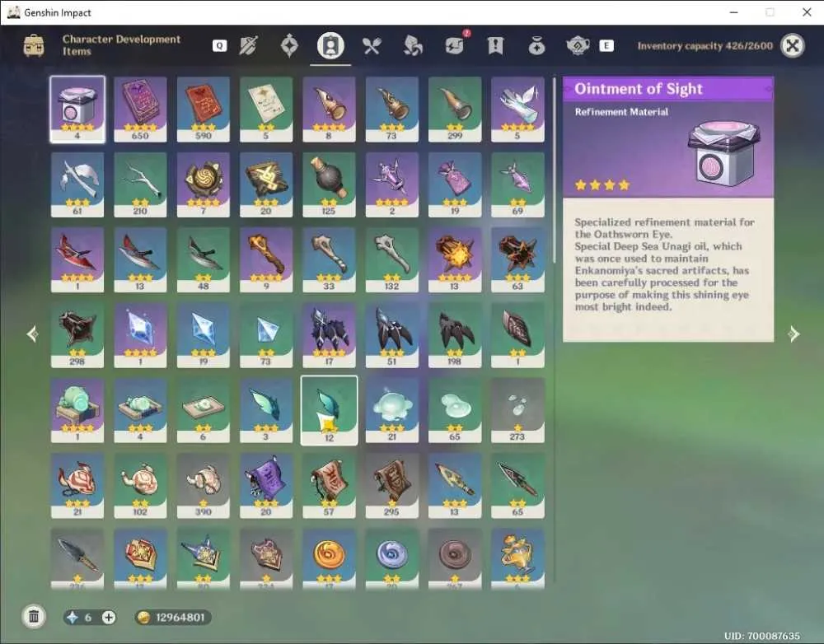Close the inventory with the round X button
The image size is (824, 644).
pos(793,46)
